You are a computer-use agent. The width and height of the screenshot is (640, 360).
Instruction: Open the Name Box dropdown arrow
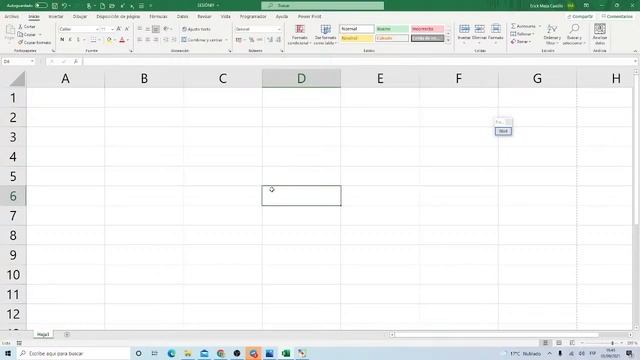[x=32, y=62]
